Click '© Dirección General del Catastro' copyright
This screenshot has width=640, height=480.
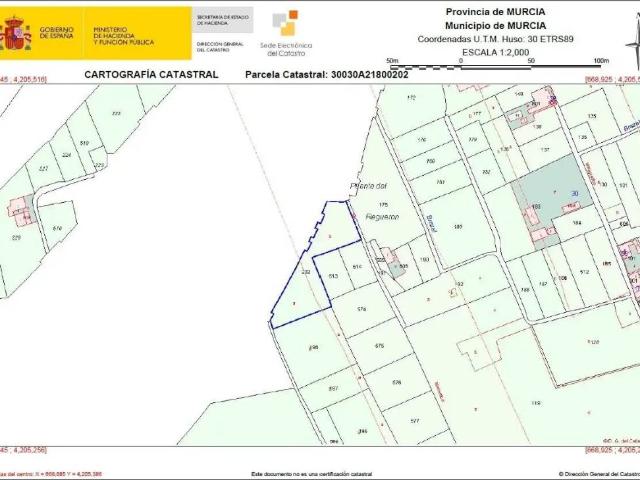point(599,474)
